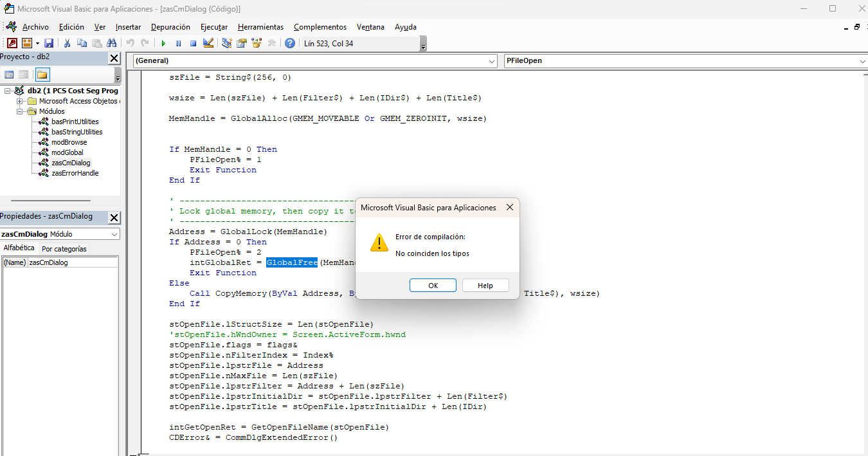This screenshot has width=868, height=456.
Task: Click the VBA icon beside Archivo menu
Action: 11,27
